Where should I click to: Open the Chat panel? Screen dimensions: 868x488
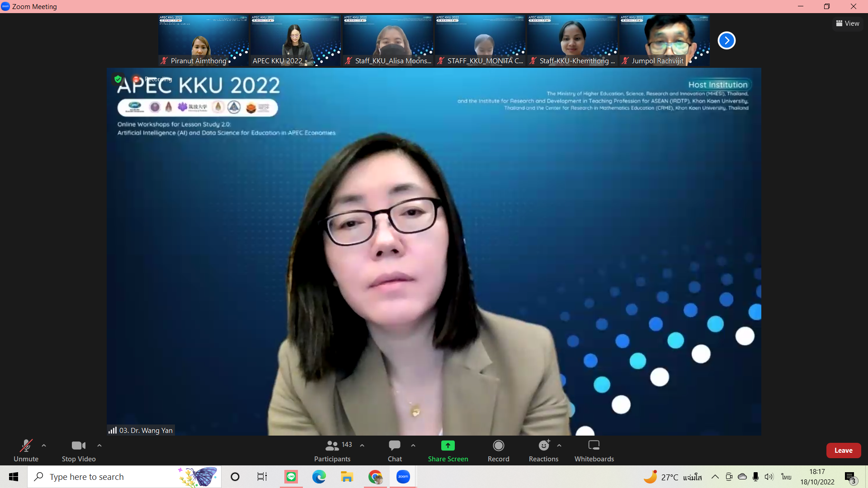[395, 450]
